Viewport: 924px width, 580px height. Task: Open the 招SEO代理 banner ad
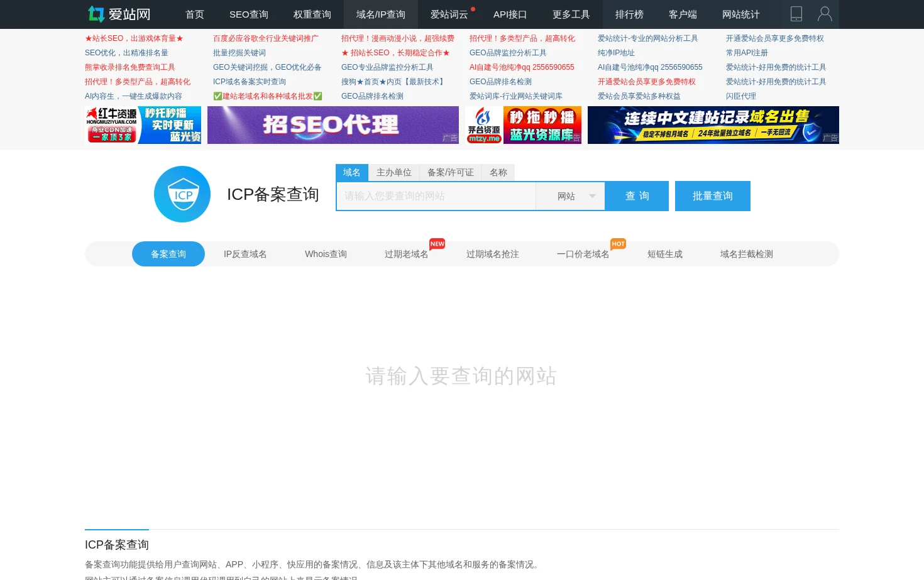333,125
